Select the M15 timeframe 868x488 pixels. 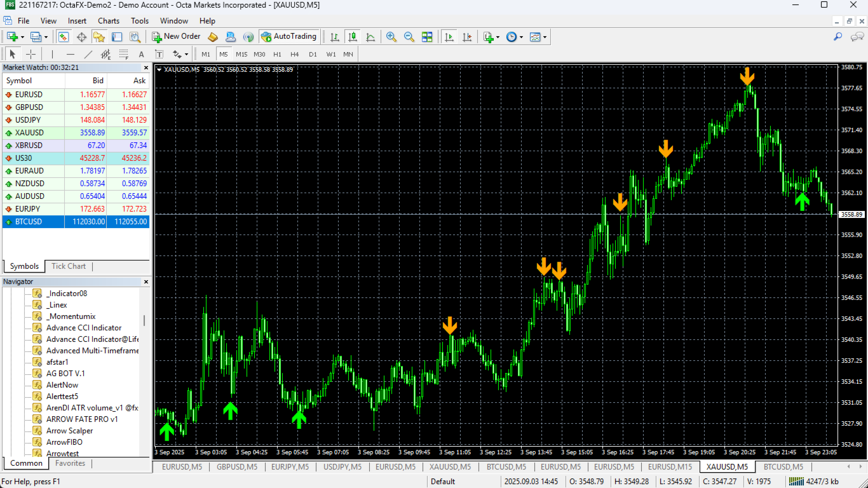[241, 54]
